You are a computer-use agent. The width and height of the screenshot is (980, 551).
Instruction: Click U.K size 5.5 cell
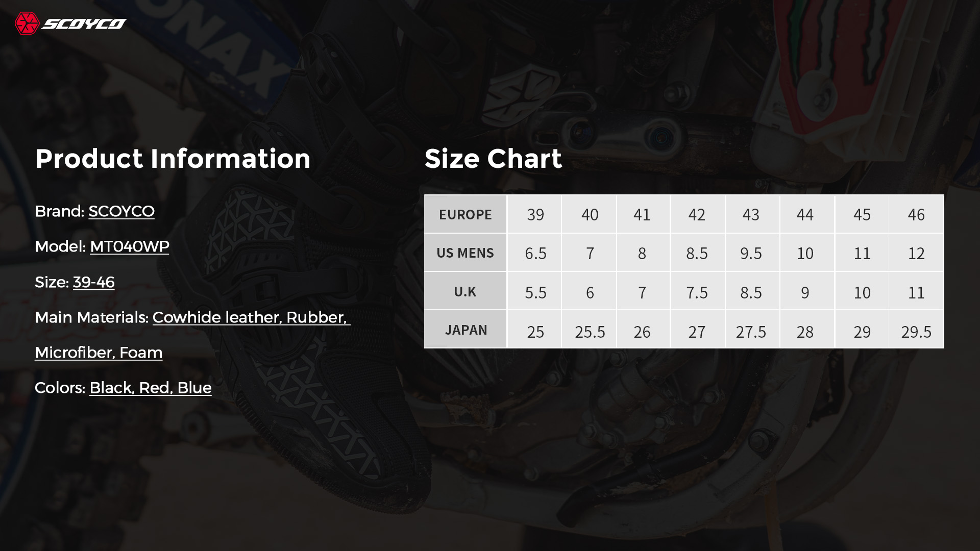pyautogui.click(x=535, y=291)
